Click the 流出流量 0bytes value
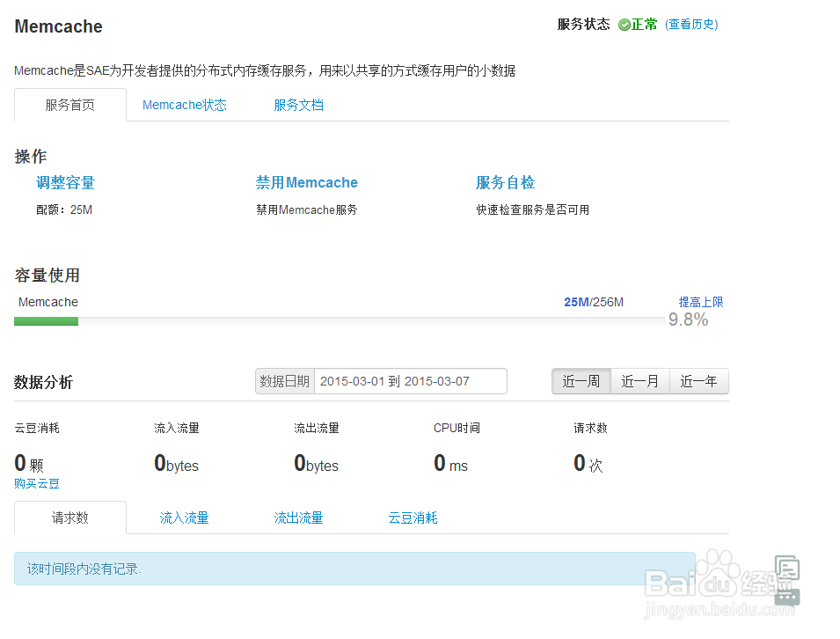The width and height of the screenshot is (840, 639). [x=316, y=463]
